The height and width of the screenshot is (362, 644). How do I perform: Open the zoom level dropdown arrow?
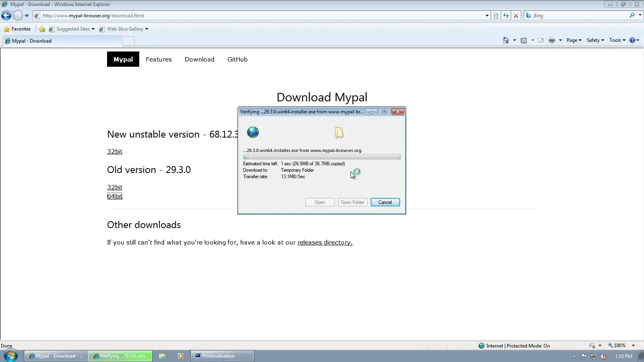tap(633, 346)
